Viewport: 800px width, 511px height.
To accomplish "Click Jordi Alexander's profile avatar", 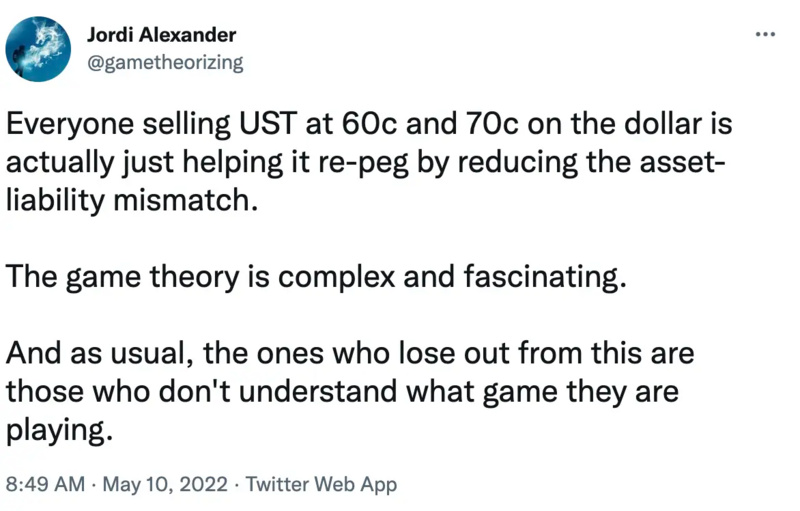I will tap(38, 48).
